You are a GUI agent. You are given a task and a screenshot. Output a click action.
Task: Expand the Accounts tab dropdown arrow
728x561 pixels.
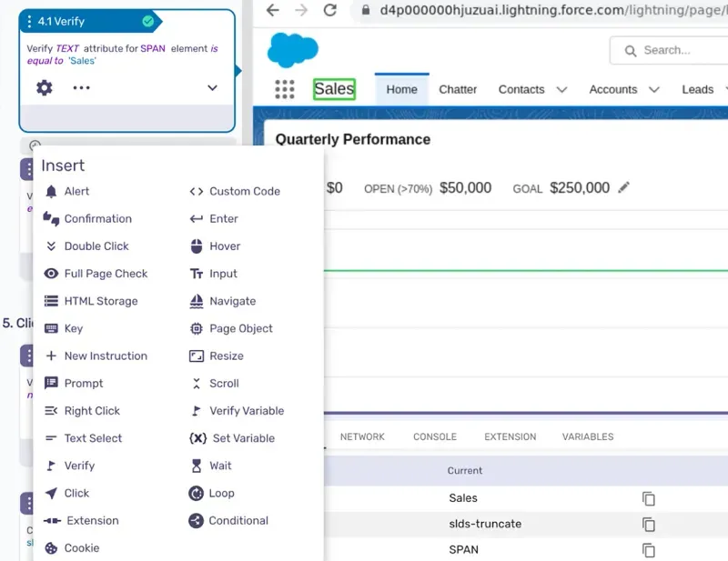click(653, 90)
